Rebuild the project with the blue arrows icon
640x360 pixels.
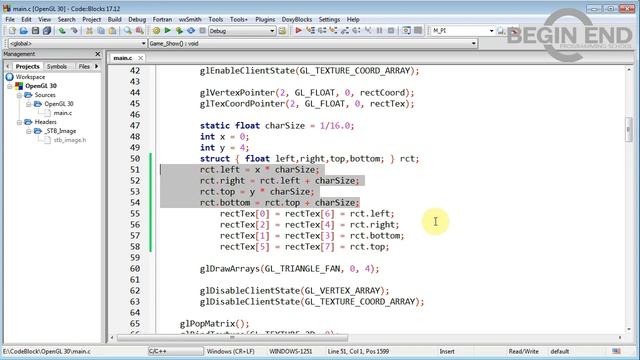click(x=191, y=31)
